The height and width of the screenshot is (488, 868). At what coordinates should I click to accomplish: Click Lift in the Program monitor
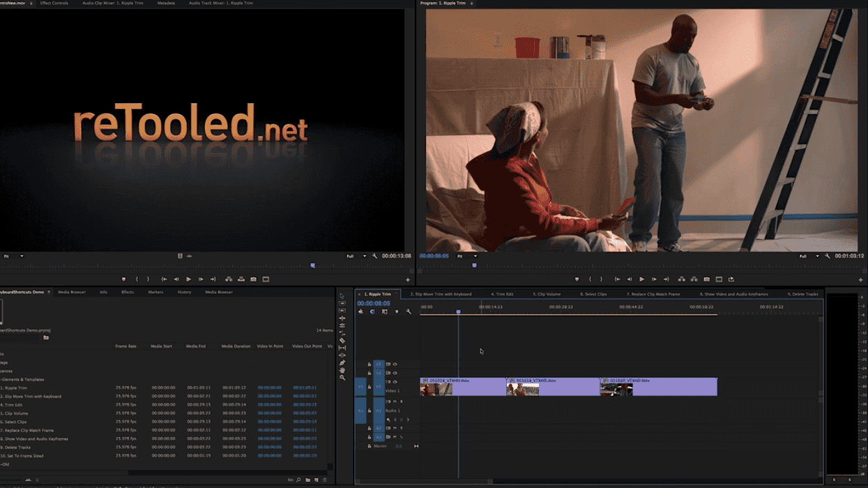681,280
